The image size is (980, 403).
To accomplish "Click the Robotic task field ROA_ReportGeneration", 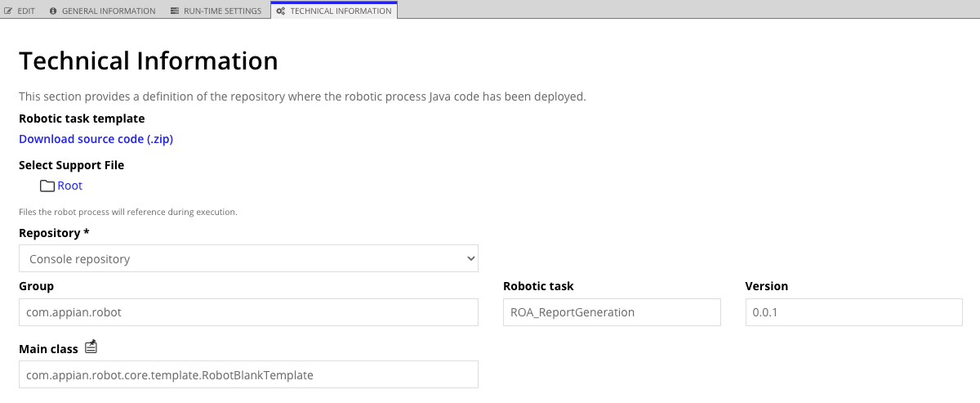I will point(612,312).
